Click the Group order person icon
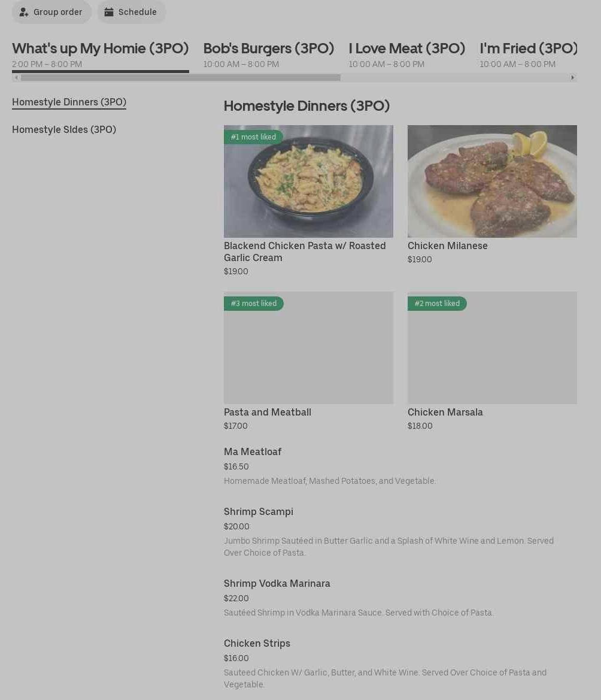The width and height of the screenshot is (601, 700). click(x=24, y=12)
